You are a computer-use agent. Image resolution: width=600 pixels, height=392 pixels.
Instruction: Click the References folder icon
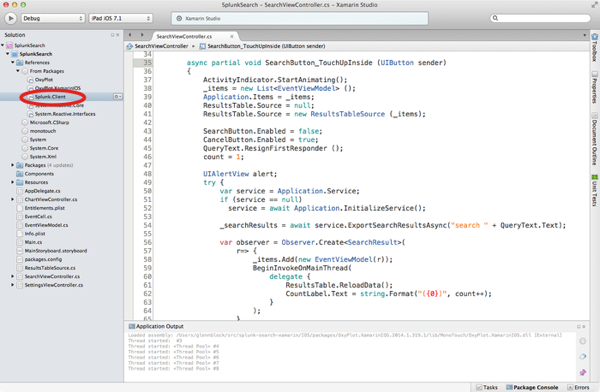tap(20, 62)
